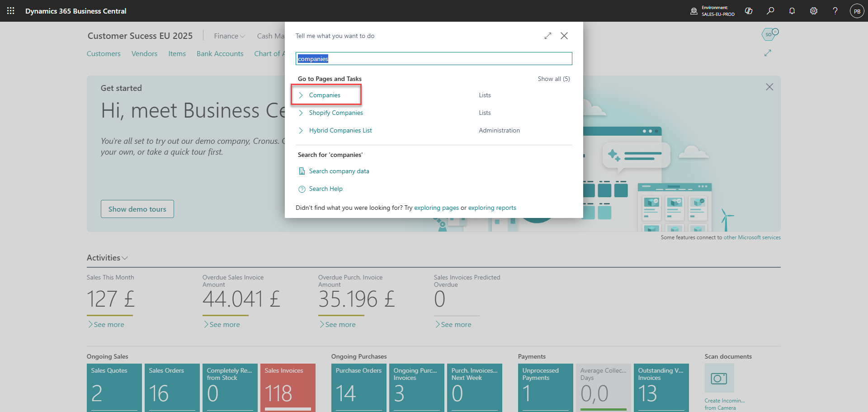This screenshot has width=868, height=412.
Task: Click the Search Help question icon
Action: point(302,189)
